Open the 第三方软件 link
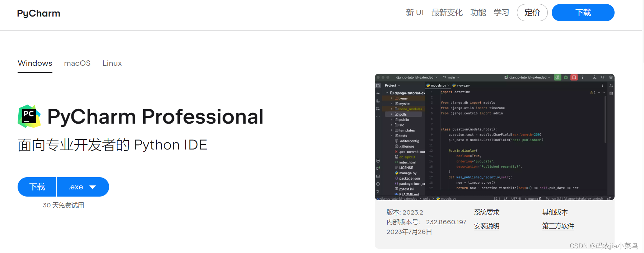This screenshot has height=253, width=644. 558,226
